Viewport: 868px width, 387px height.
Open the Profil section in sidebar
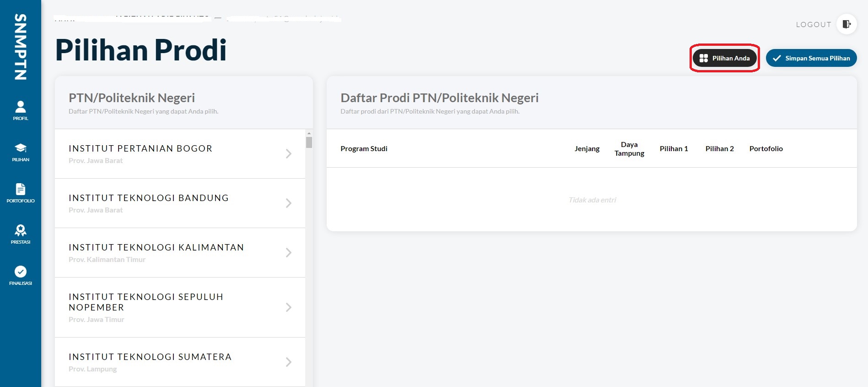(21, 110)
